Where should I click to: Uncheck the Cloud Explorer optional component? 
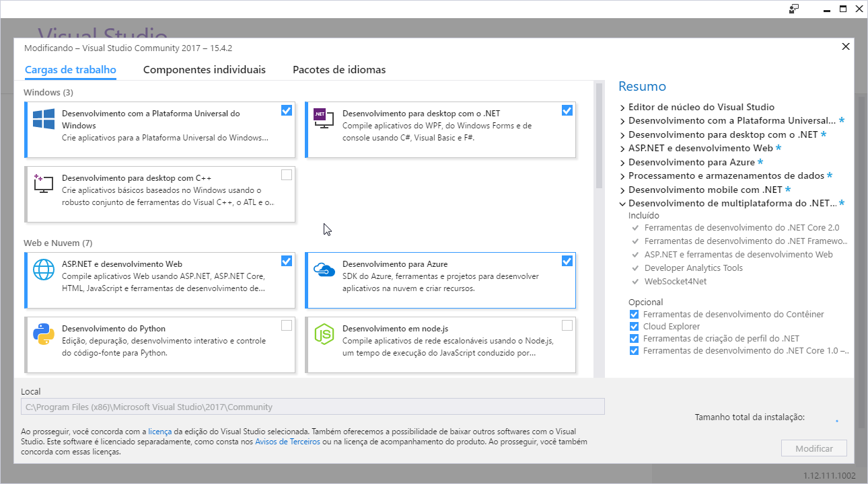pyautogui.click(x=634, y=326)
